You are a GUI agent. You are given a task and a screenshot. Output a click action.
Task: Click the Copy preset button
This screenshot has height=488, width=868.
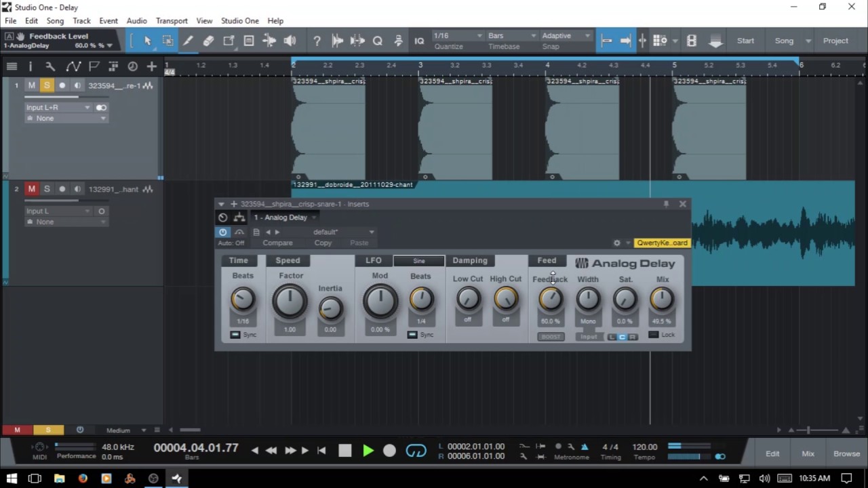pyautogui.click(x=323, y=243)
